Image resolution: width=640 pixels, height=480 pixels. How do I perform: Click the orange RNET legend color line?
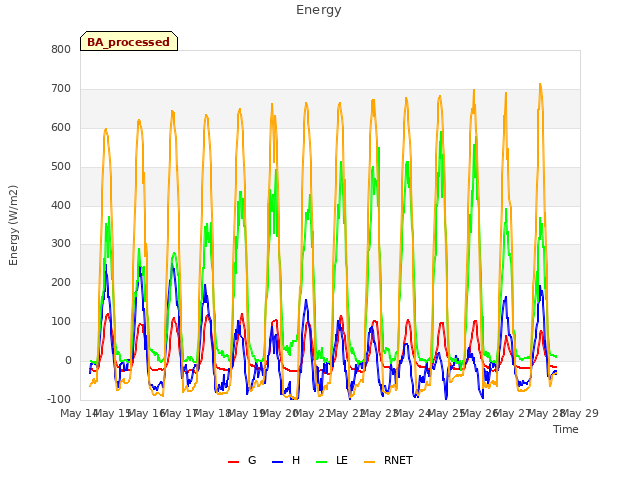[x=369, y=462]
